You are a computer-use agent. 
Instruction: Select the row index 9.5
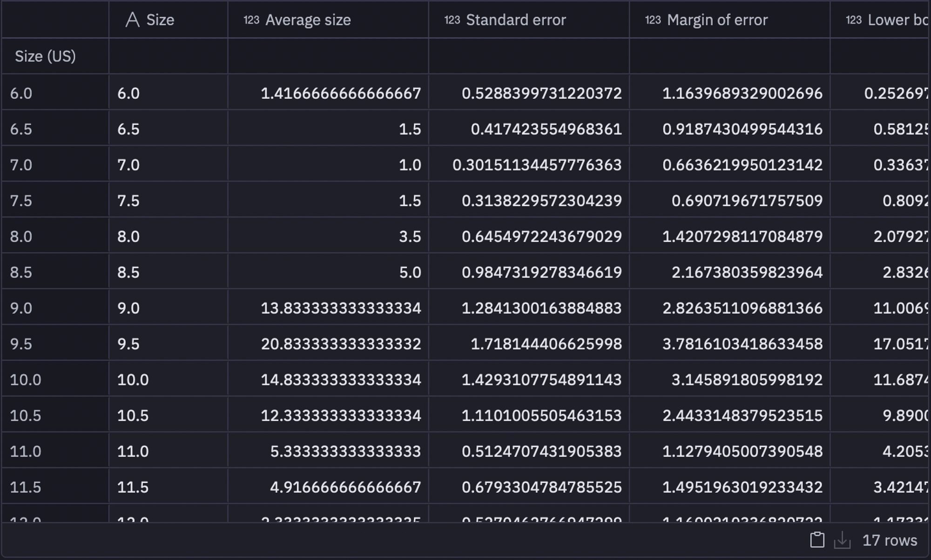[x=21, y=344]
